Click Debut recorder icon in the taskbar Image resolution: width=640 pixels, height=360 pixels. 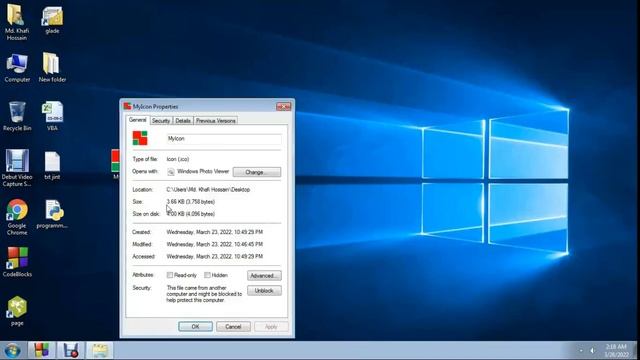tap(71, 351)
